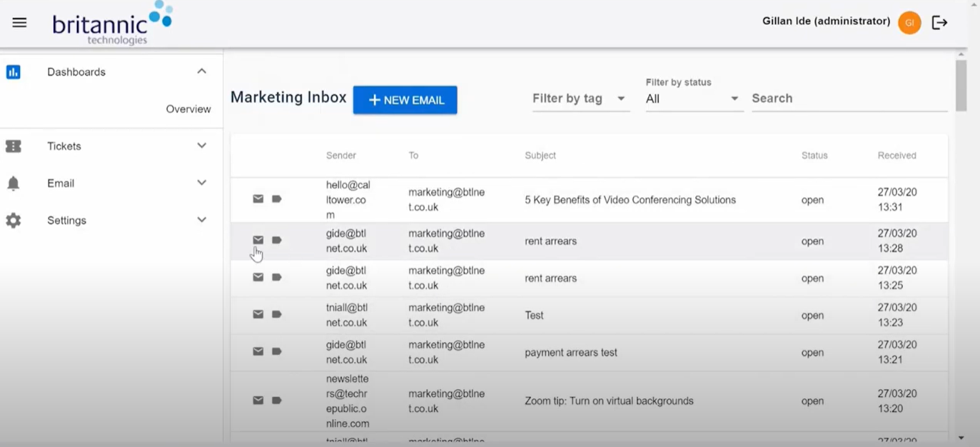Open the Filter by status dropdown showing All
The width and height of the screenshot is (980, 447).
coord(692,99)
